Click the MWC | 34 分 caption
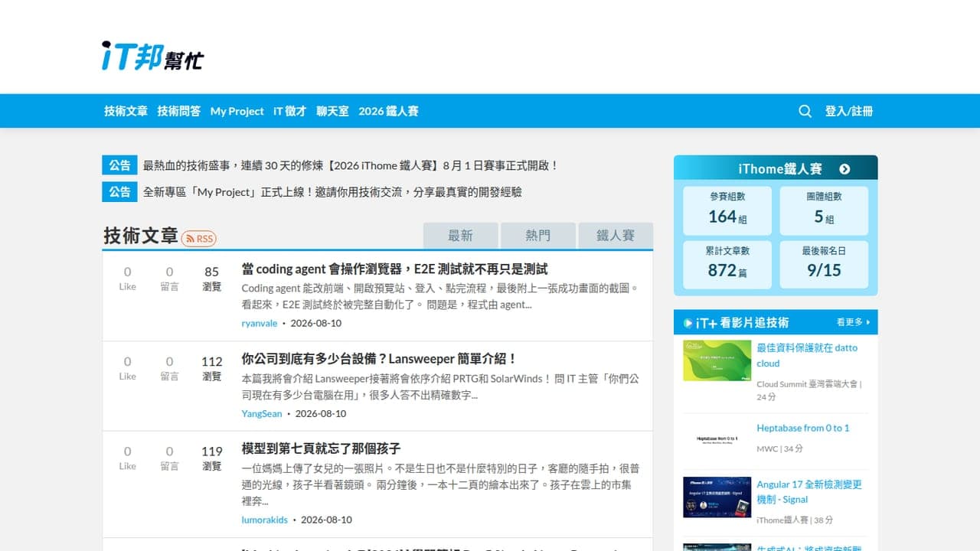The image size is (980, 551). point(779,448)
